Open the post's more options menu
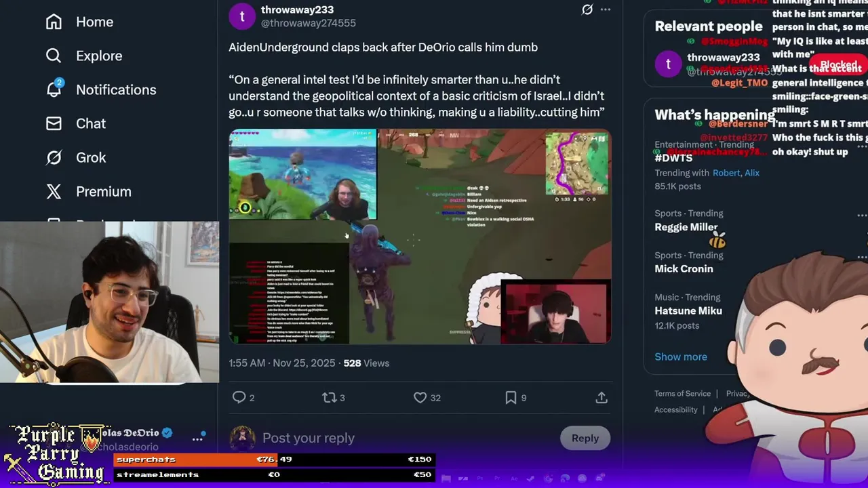Viewport: 868px width, 488px height. [606, 9]
